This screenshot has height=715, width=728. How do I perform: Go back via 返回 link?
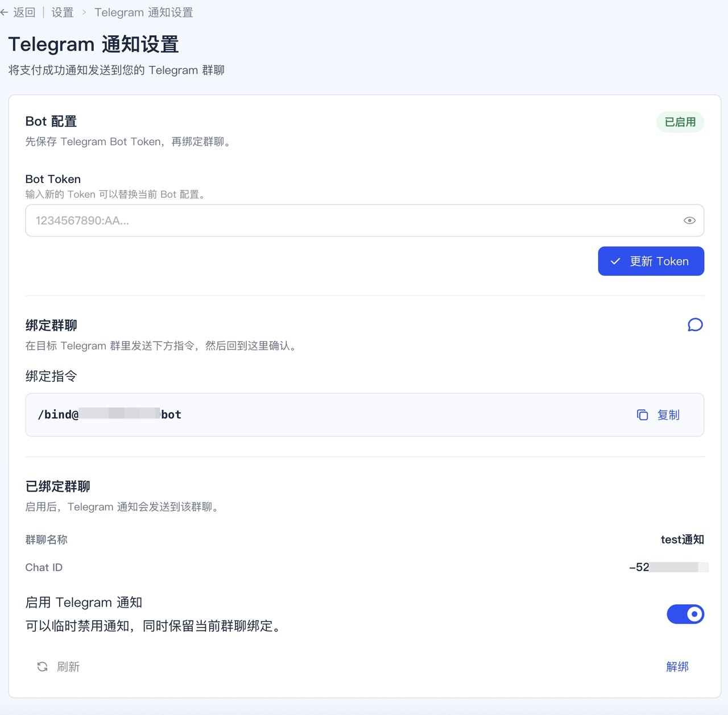pyautogui.click(x=24, y=13)
